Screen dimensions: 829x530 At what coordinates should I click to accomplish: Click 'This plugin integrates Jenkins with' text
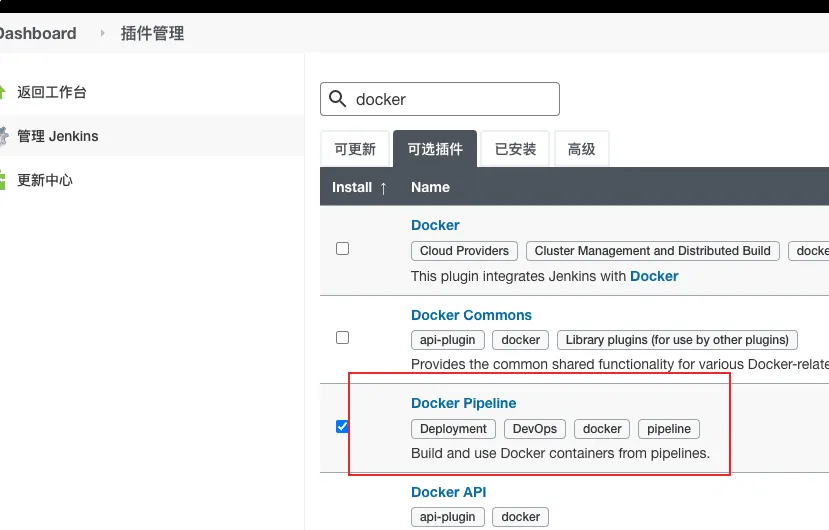pos(519,276)
